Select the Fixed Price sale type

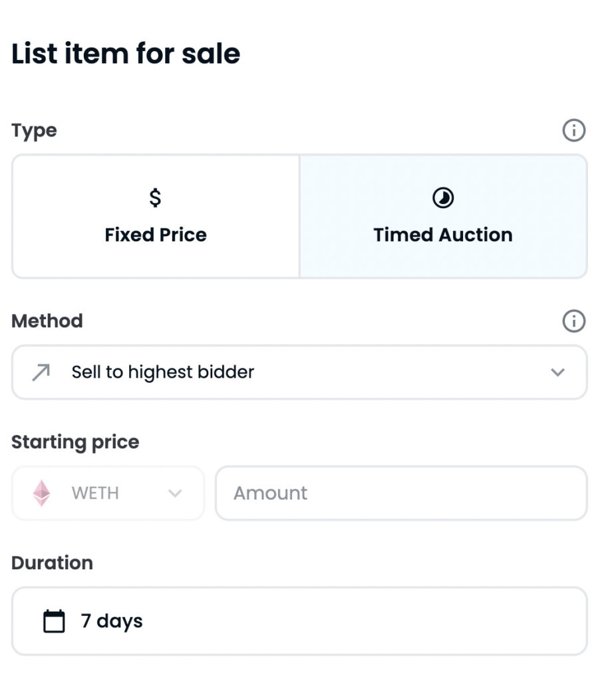(156, 217)
